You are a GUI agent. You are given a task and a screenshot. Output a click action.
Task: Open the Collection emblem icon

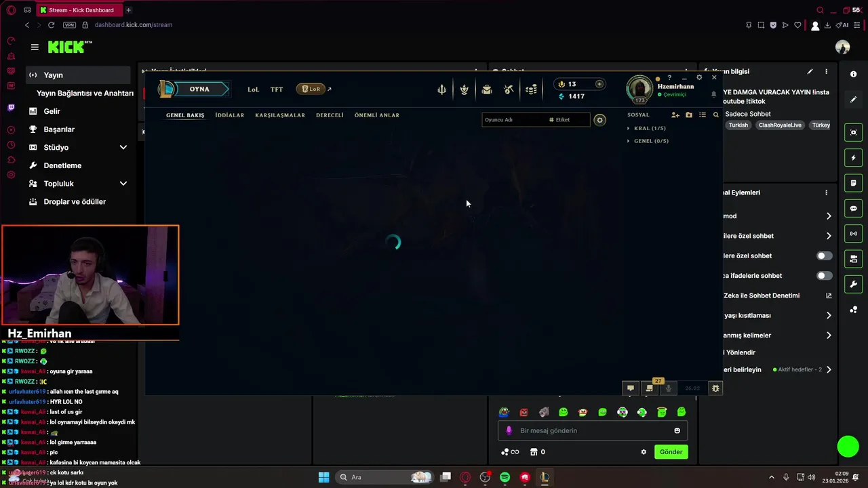click(x=465, y=89)
